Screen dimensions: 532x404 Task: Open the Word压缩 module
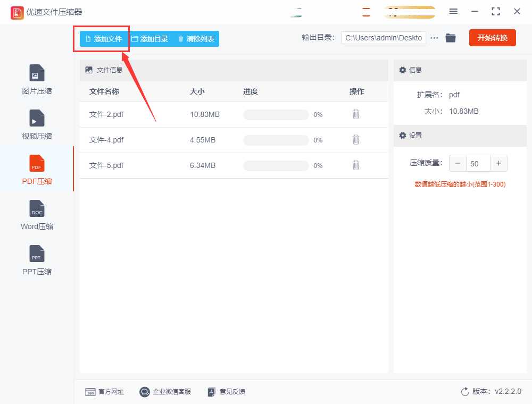(x=37, y=215)
